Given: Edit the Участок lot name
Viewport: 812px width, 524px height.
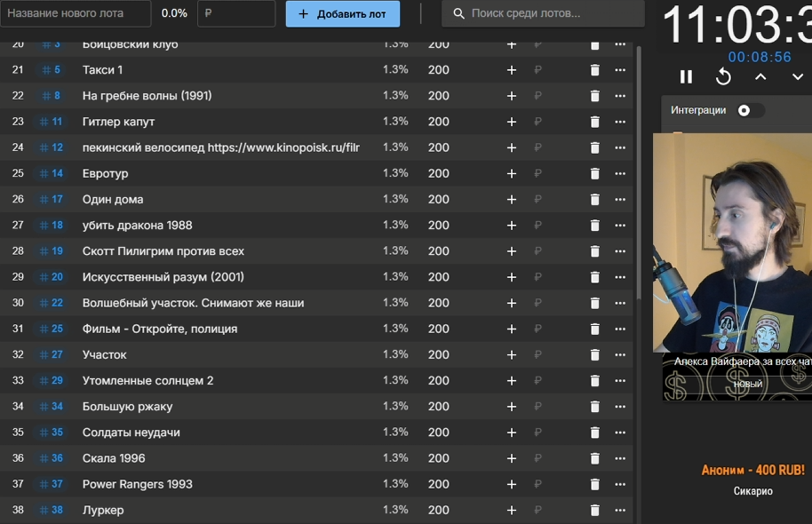Looking at the screenshot, I should point(104,354).
